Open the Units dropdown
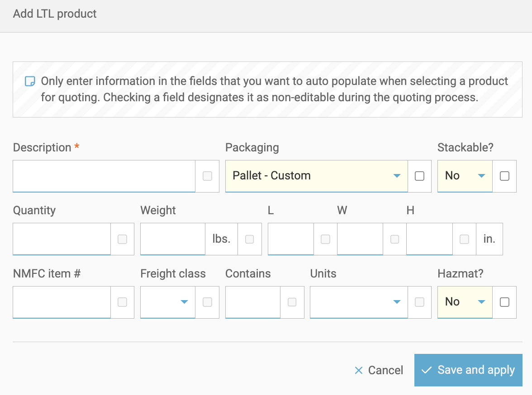 click(397, 302)
